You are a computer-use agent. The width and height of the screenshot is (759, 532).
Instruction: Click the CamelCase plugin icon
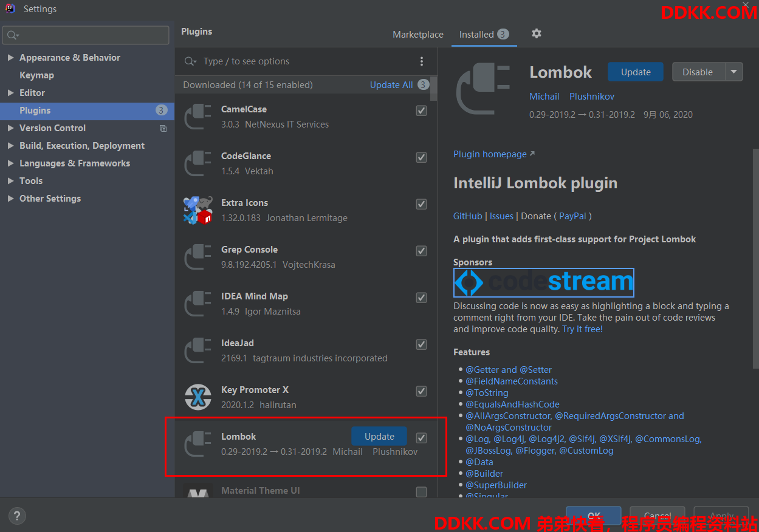(x=197, y=117)
